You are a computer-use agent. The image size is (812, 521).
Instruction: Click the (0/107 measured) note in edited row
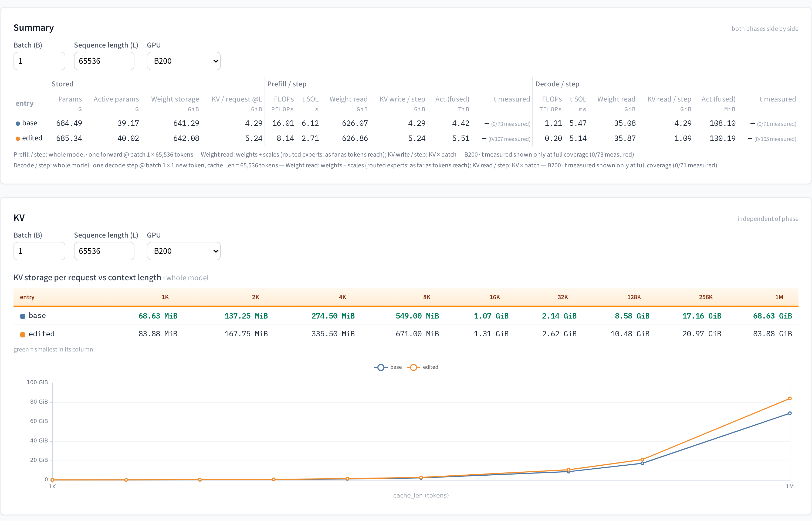510,139
